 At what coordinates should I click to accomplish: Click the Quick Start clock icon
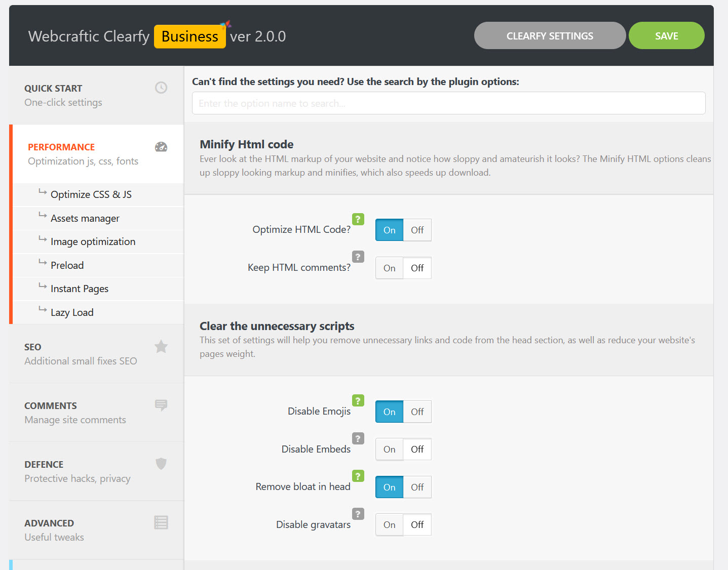click(161, 88)
